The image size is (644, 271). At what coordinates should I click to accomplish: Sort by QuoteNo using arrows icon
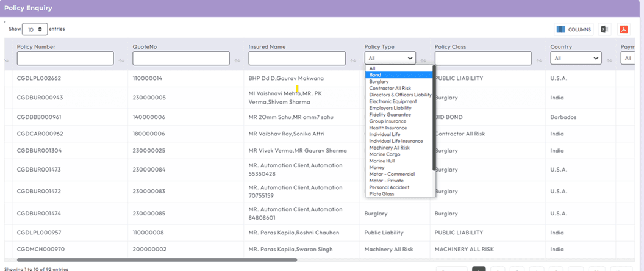pos(237,60)
